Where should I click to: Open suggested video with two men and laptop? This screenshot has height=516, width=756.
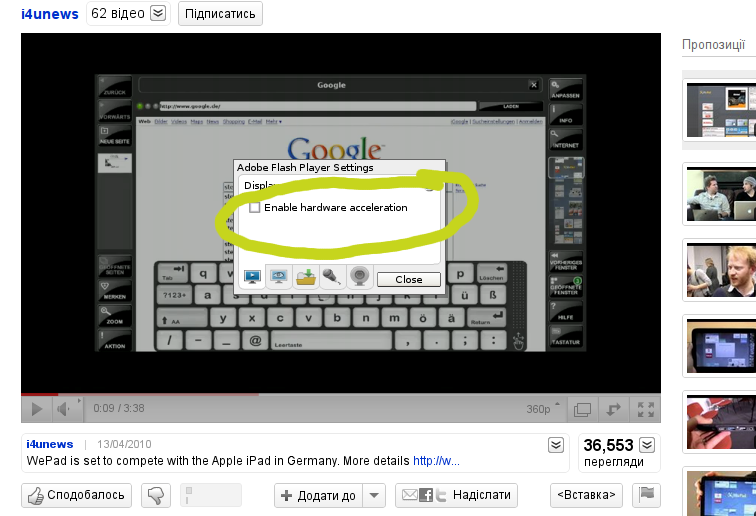[x=721, y=194]
